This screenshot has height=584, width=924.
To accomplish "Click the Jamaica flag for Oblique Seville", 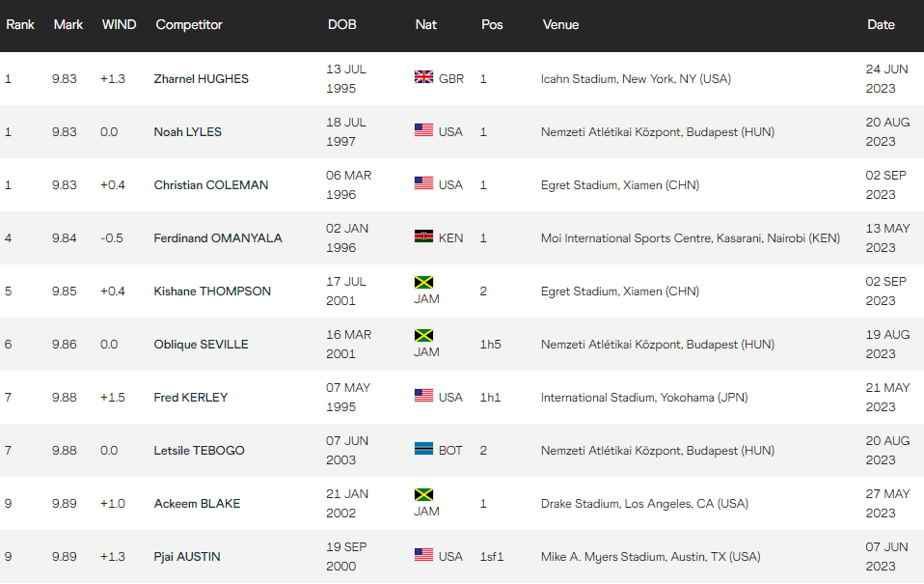I will point(423,336).
